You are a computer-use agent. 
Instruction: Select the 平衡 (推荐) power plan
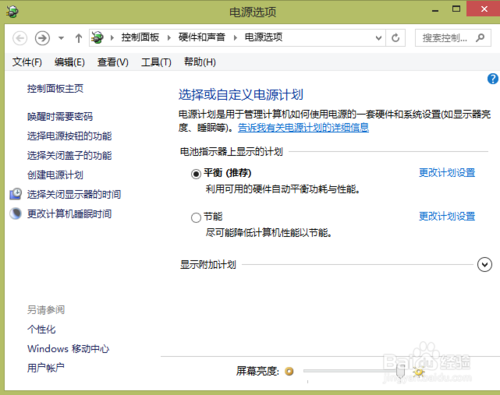coord(196,174)
